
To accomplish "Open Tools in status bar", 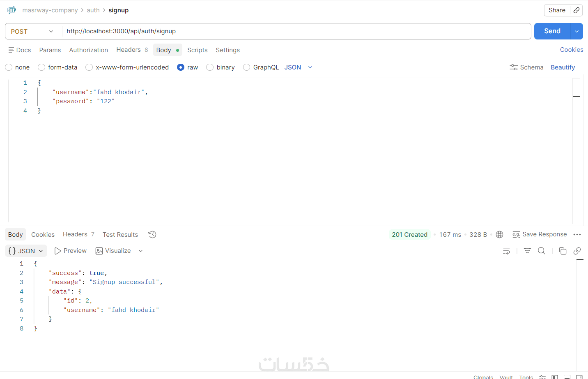I will click(526, 377).
